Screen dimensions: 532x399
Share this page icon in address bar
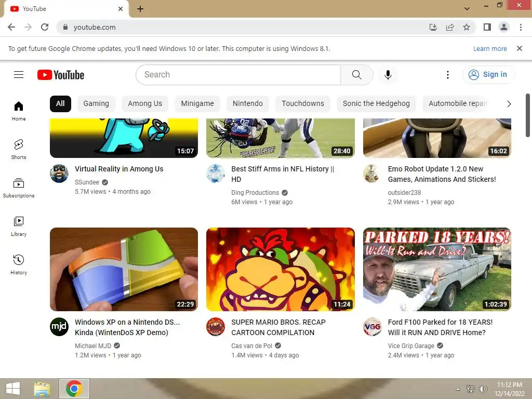pos(450,27)
